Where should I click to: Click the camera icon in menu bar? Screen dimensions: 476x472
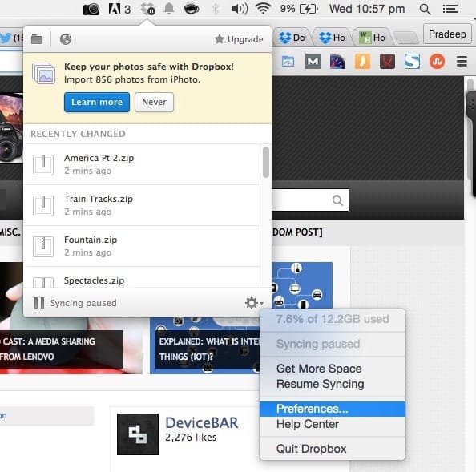coord(91,9)
